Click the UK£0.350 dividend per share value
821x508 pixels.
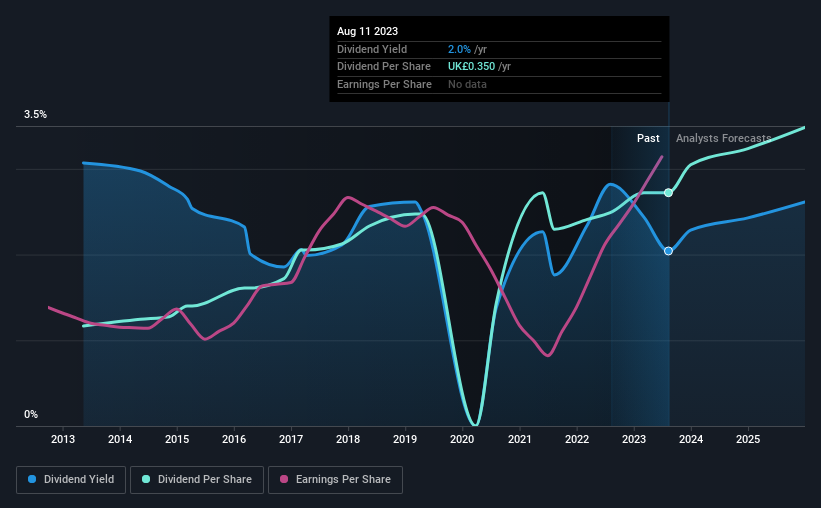coord(471,67)
